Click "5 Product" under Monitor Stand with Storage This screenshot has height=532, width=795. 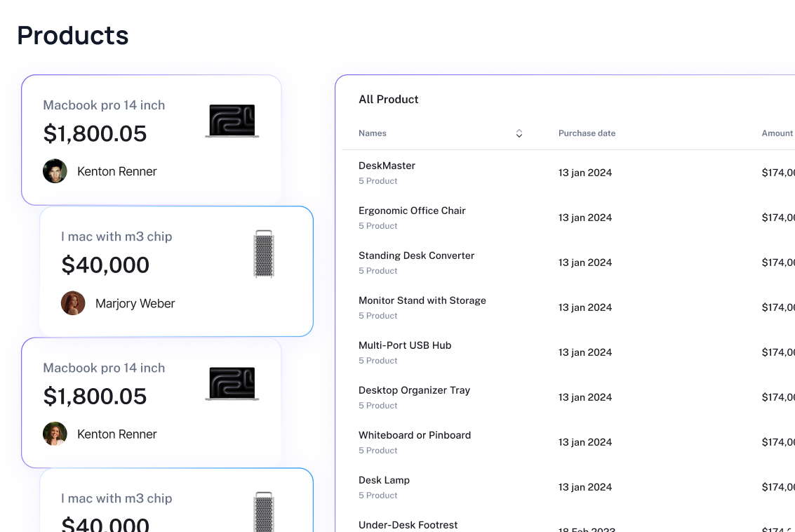378,316
